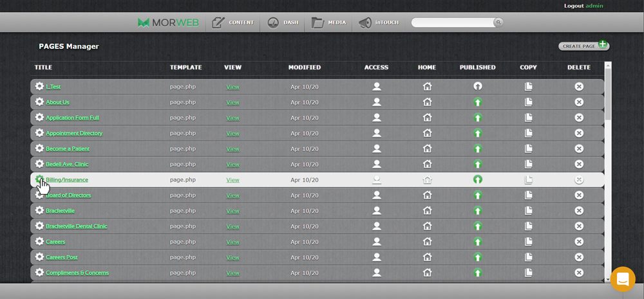
Task: Set 1_Test as home page
Action: tap(427, 87)
